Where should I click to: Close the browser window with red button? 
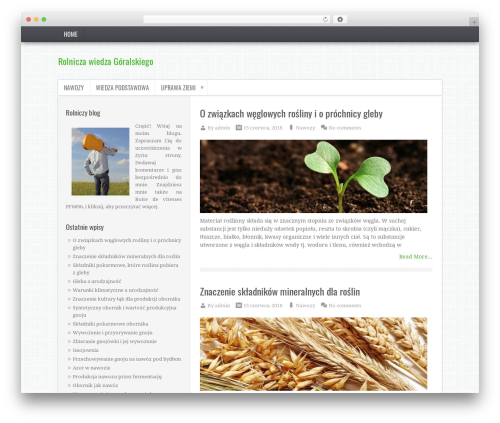coord(29,19)
